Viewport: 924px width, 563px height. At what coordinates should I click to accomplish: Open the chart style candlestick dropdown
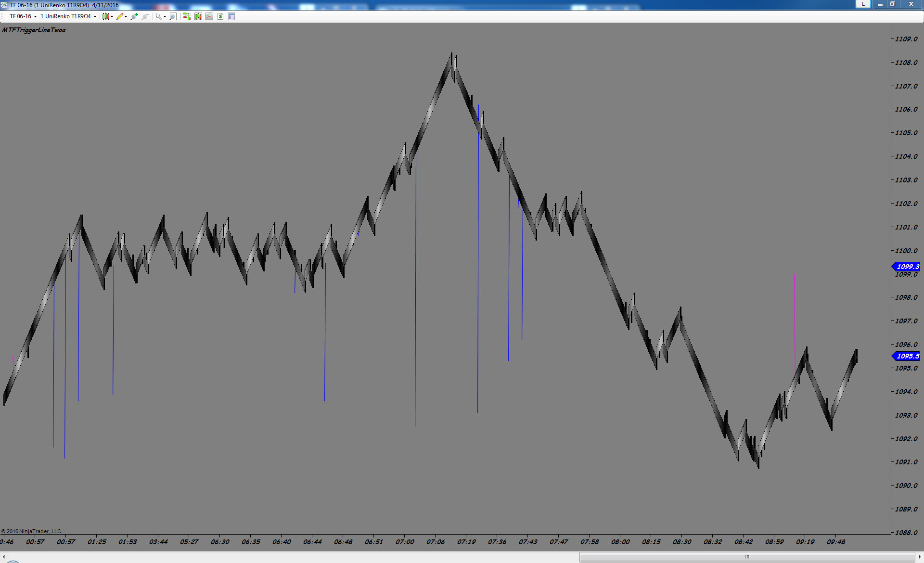106,16
